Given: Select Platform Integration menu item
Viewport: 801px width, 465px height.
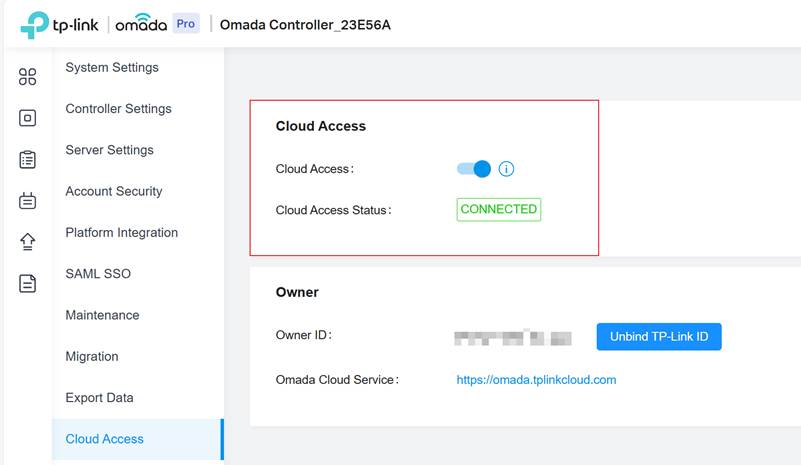Looking at the screenshot, I should (121, 233).
